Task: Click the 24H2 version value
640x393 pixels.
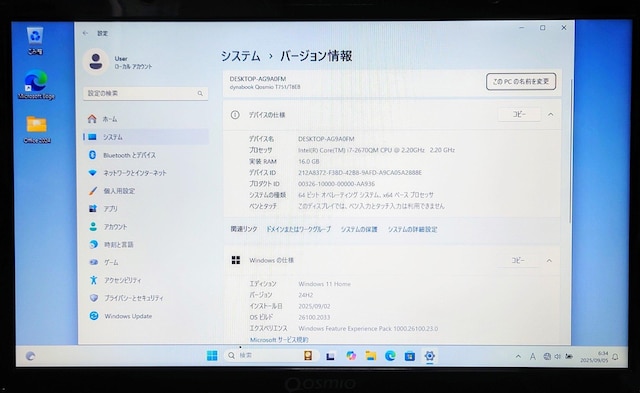Action: coord(306,295)
